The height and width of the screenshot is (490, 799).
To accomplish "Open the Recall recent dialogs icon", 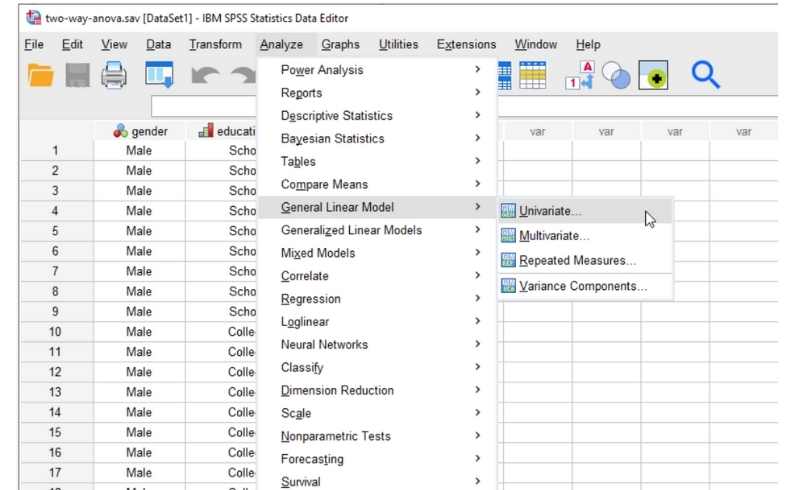I will 159,75.
